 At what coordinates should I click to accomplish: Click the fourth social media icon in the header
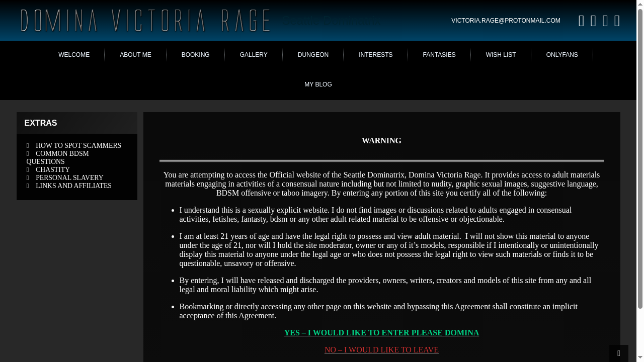click(617, 21)
